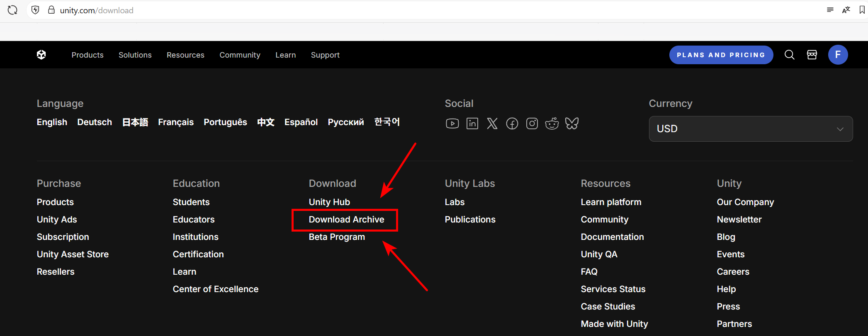Open the site search magnifier icon
This screenshot has height=336, width=868.
point(789,55)
